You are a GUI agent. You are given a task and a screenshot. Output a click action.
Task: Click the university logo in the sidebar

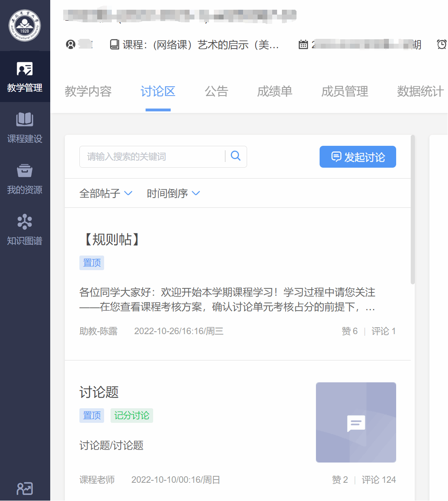tap(25, 26)
